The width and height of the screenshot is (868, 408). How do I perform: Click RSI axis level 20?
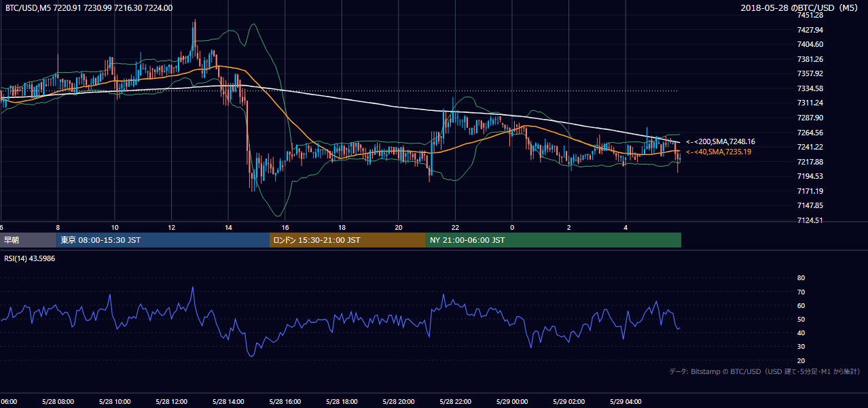click(x=801, y=360)
